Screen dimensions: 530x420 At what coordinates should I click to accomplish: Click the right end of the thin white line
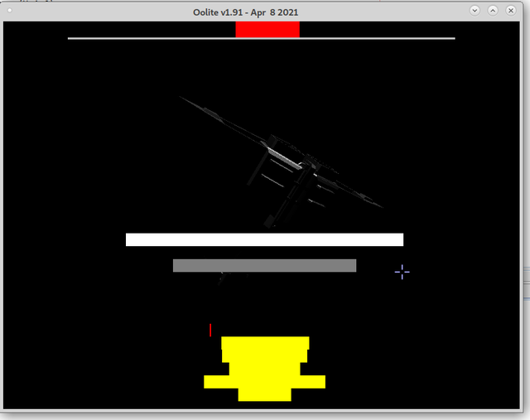pos(453,38)
